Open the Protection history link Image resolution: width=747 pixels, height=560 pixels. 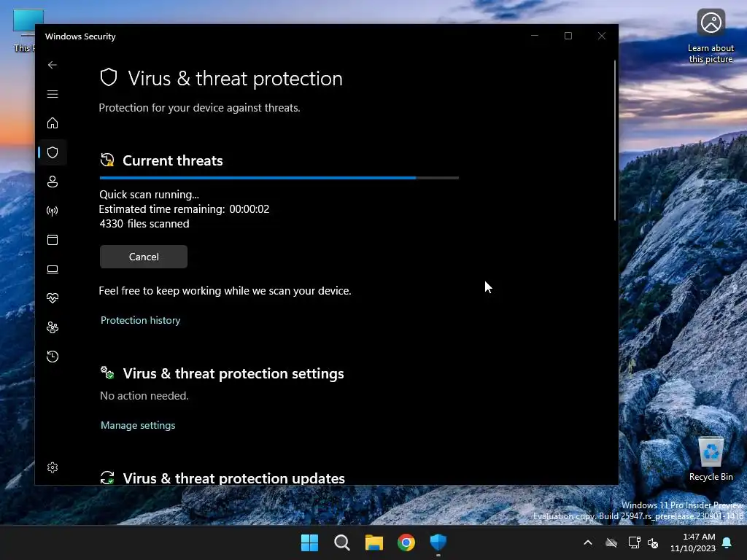141,321
